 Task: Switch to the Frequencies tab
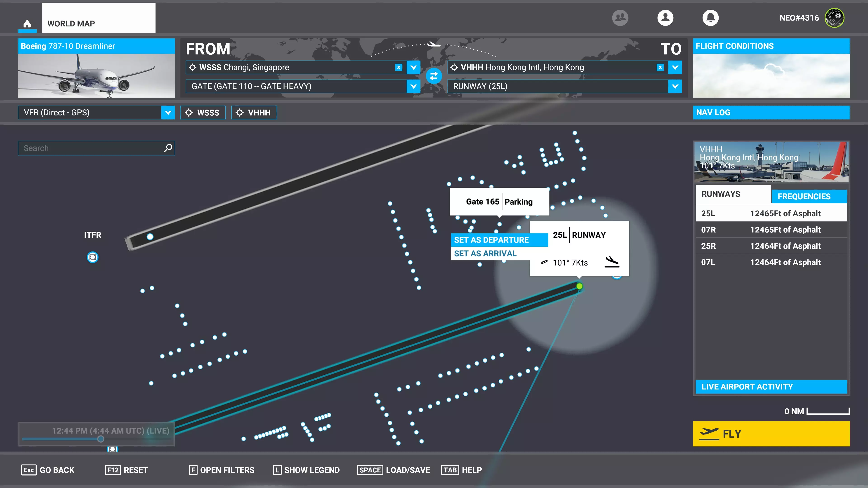809,196
